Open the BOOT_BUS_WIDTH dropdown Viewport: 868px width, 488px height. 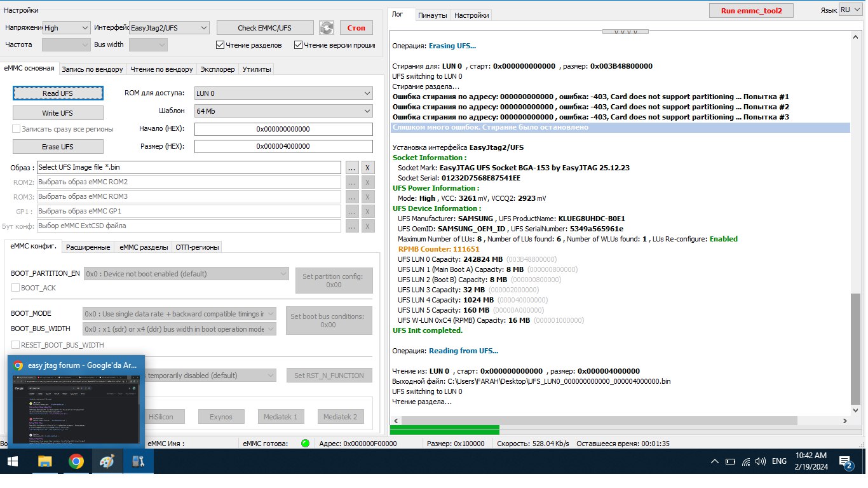[x=180, y=329]
